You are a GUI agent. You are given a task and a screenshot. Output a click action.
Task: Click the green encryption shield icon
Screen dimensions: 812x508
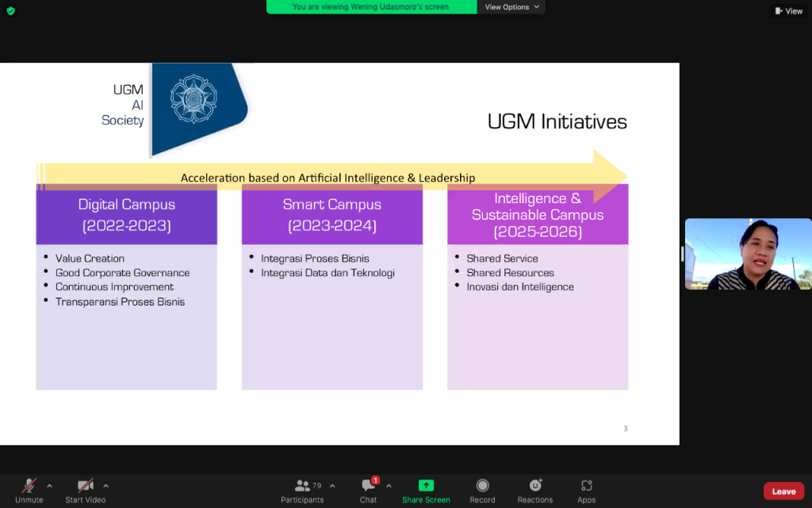tap(11, 11)
